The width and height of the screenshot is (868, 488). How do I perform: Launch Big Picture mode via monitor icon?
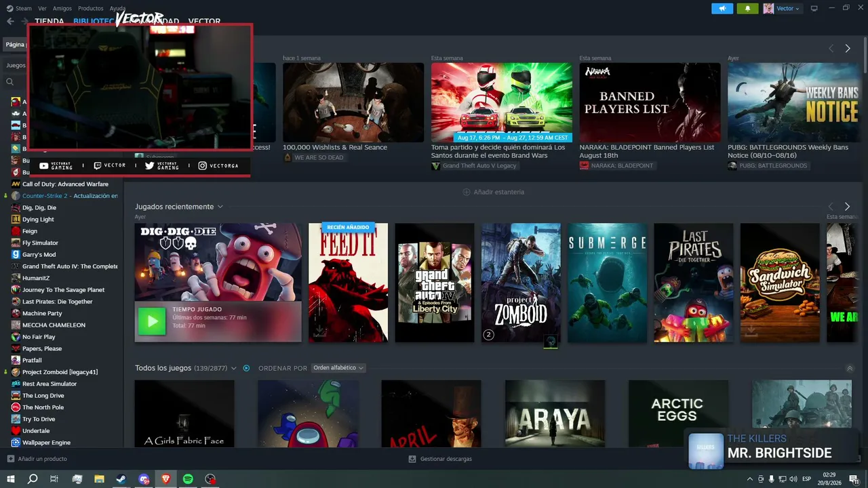coord(814,8)
